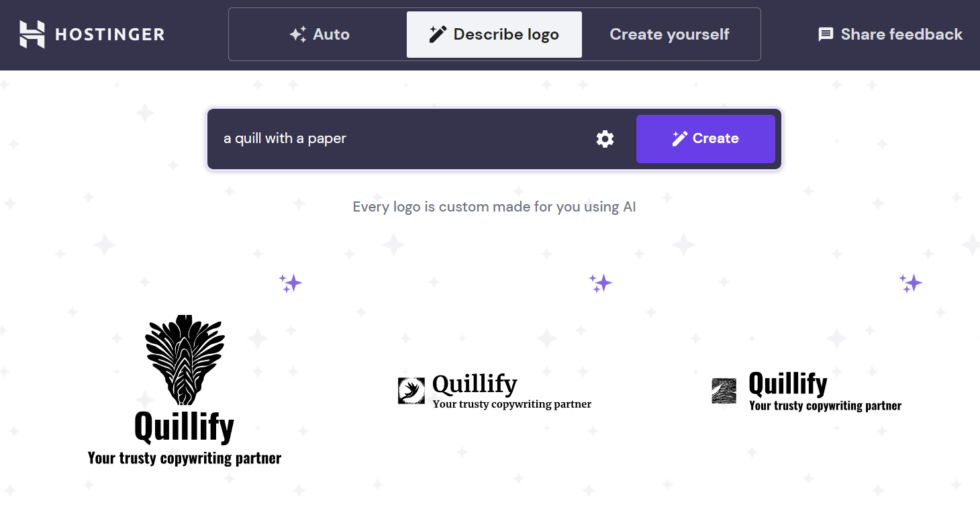The width and height of the screenshot is (980, 509).
Task: Click the small quill icon in middle logo
Action: [411, 391]
